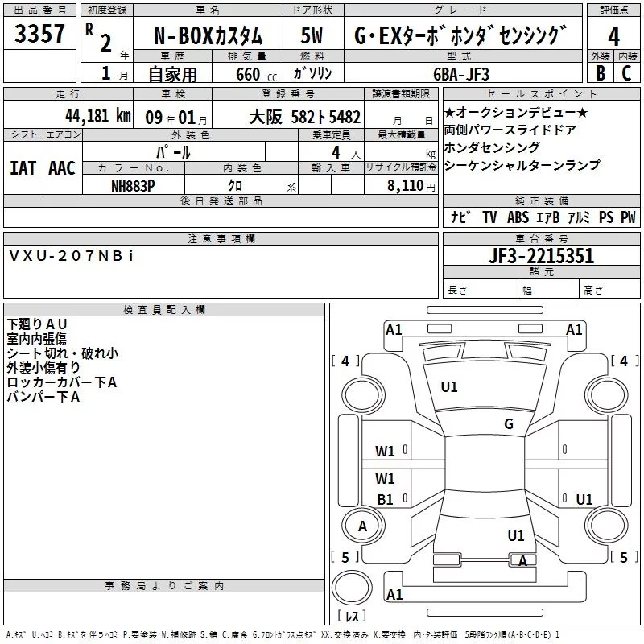Select the exterior color パール

pyautogui.click(x=173, y=152)
